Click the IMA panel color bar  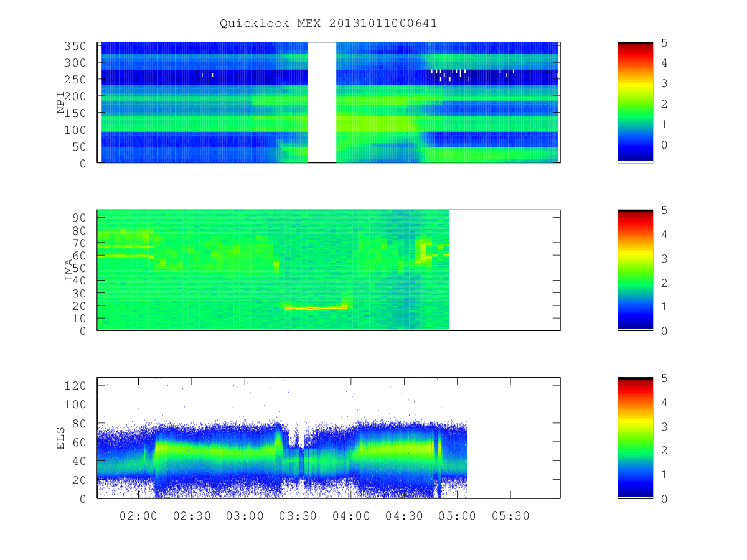coord(635,270)
